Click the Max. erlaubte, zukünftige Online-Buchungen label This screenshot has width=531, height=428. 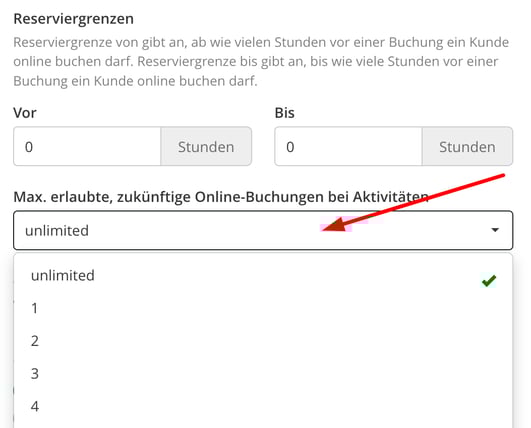pyautogui.click(x=221, y=197)
